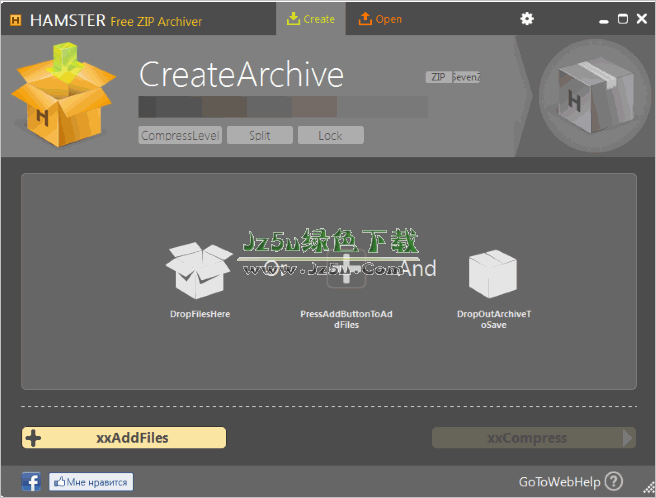Click the question mark help icon
This screenshot has width=656, height=498.
point(614,481)
